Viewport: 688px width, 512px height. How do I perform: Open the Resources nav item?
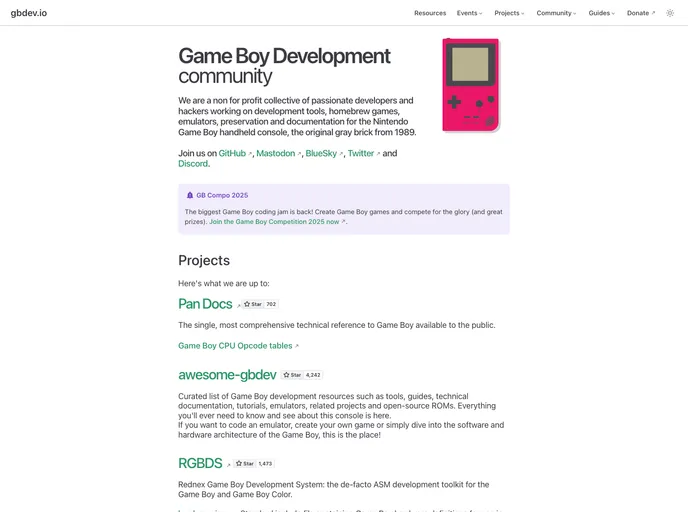(x=430, y=13)
